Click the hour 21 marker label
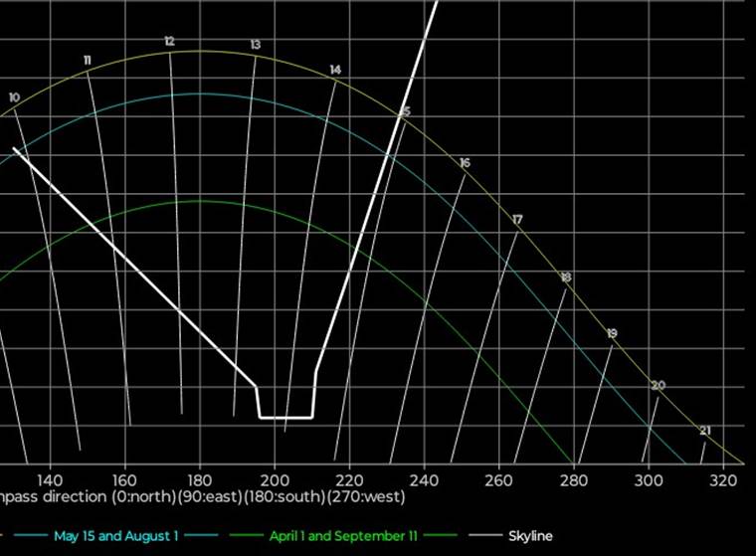The height and width of the screenshot is (556, 756). tap(705, 431)
